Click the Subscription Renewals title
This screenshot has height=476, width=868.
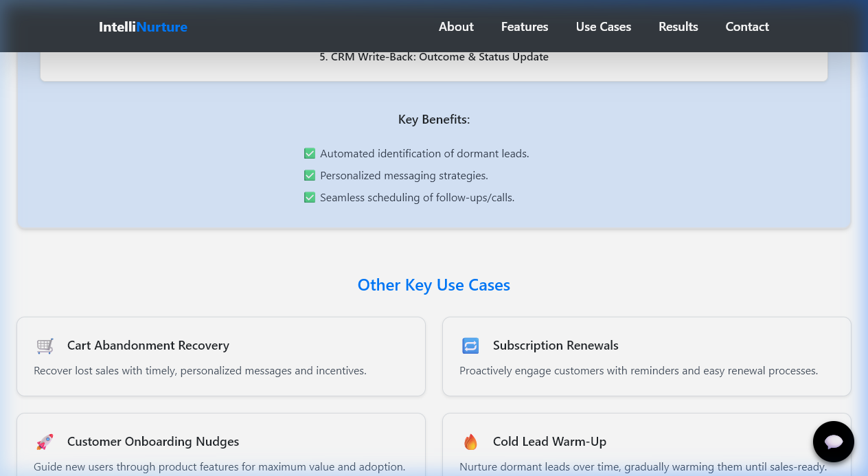click(556, 345)
